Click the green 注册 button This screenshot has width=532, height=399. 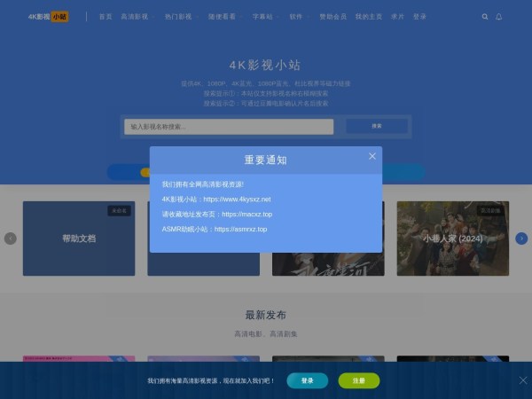(x=358, y=380)
